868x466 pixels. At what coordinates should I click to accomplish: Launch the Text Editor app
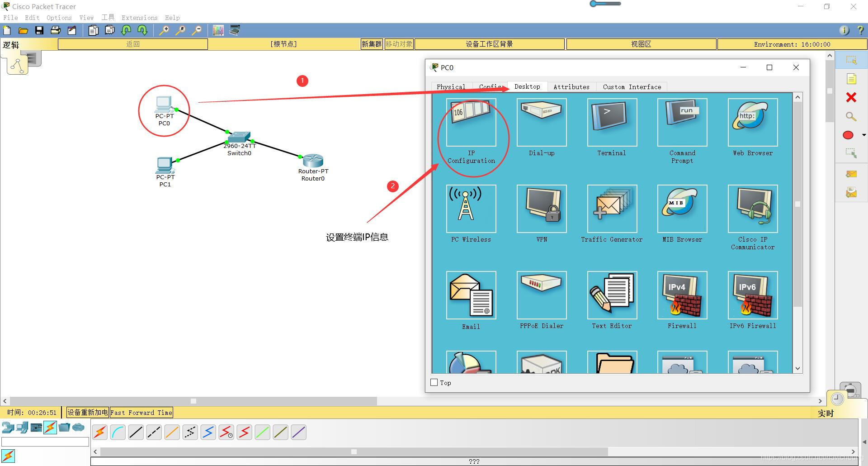612,295
